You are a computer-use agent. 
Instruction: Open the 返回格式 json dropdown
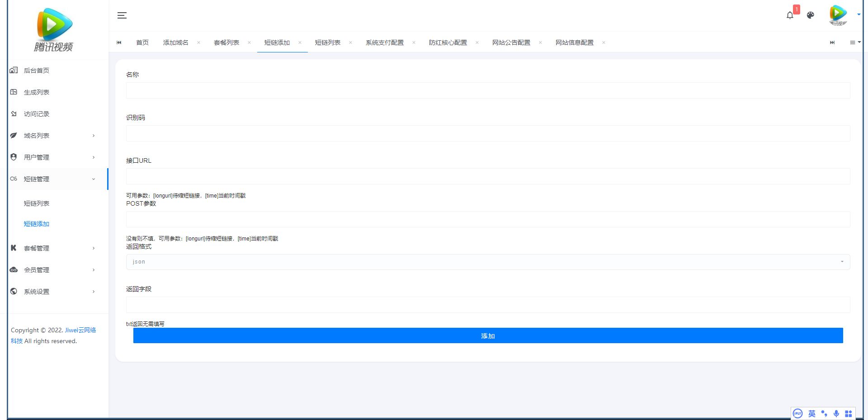click(488, 262)
